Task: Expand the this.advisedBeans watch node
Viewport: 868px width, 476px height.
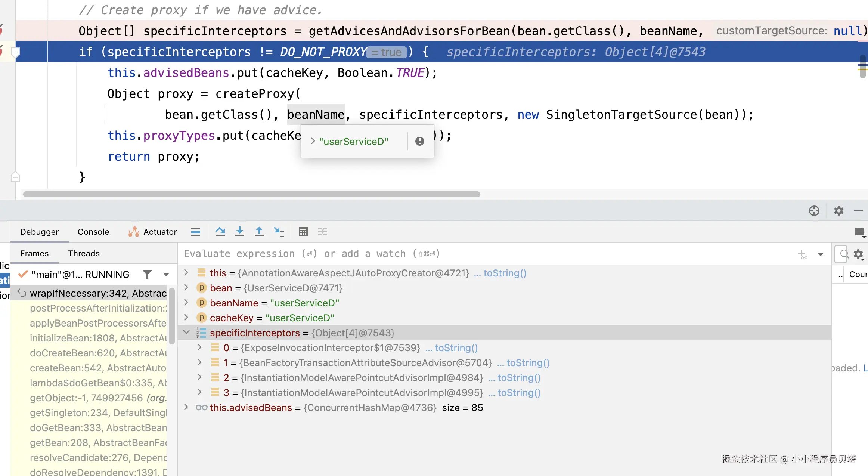Action: 186,407
